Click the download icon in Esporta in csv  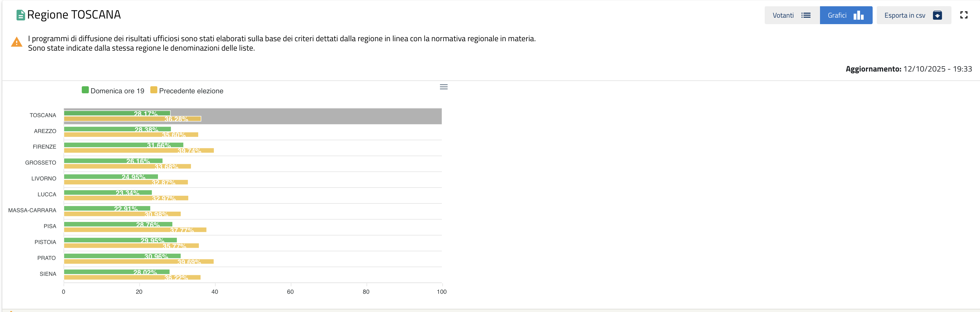(x=937, y=15)
